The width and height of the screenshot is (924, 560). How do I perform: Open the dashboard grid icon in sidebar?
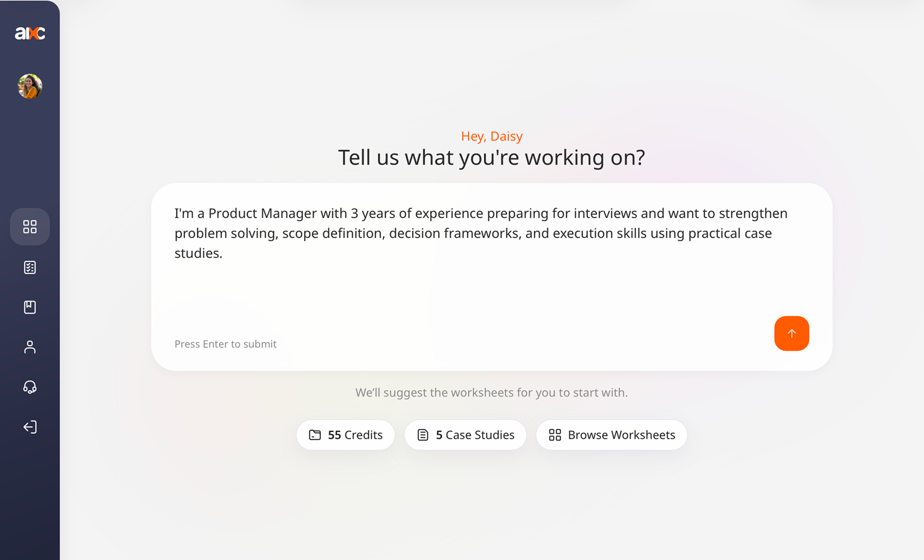tap(30, 227)
